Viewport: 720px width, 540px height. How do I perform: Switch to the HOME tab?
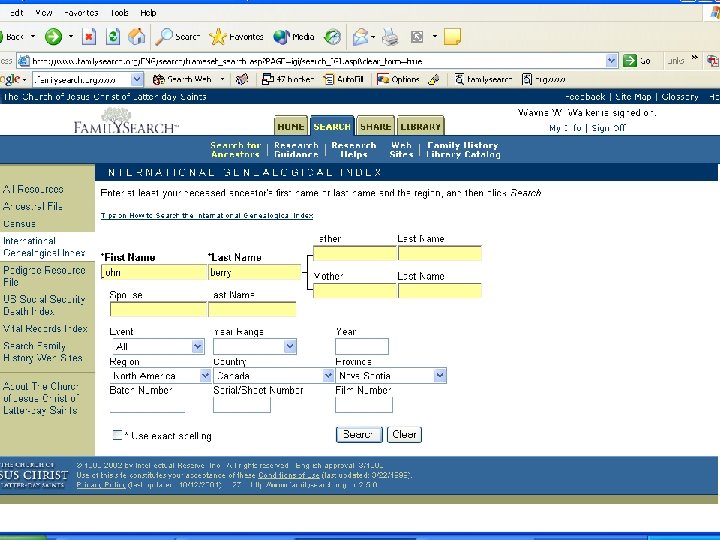click(291, 126)
